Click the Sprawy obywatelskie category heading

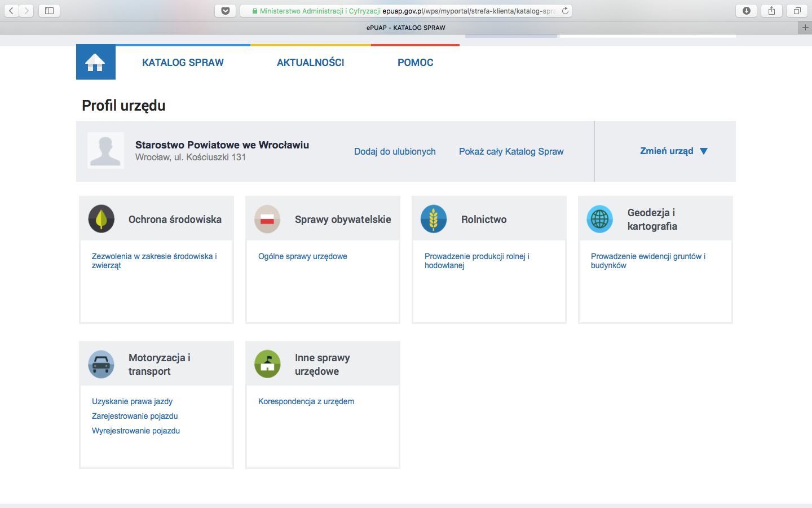coord(343,220)
